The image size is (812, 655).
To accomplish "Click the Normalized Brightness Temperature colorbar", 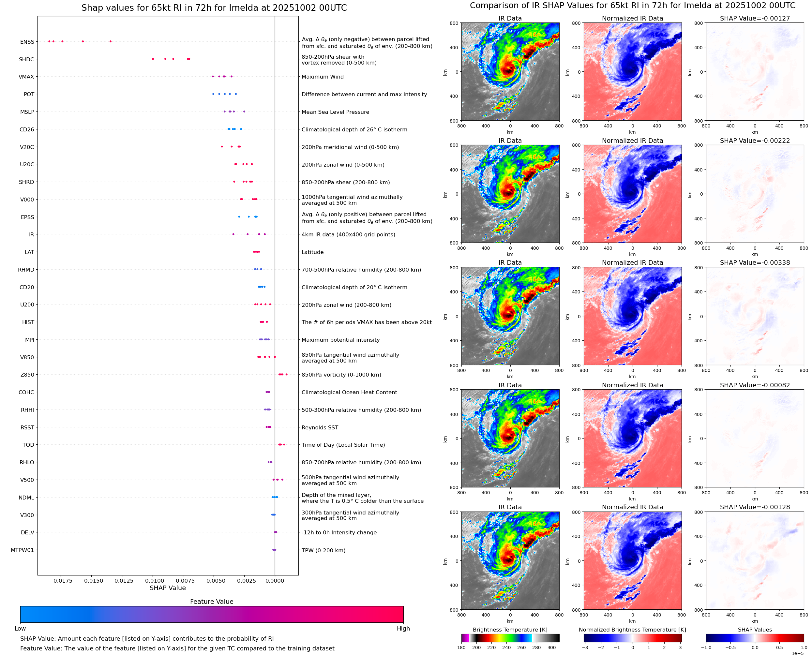I will (632, 638).
